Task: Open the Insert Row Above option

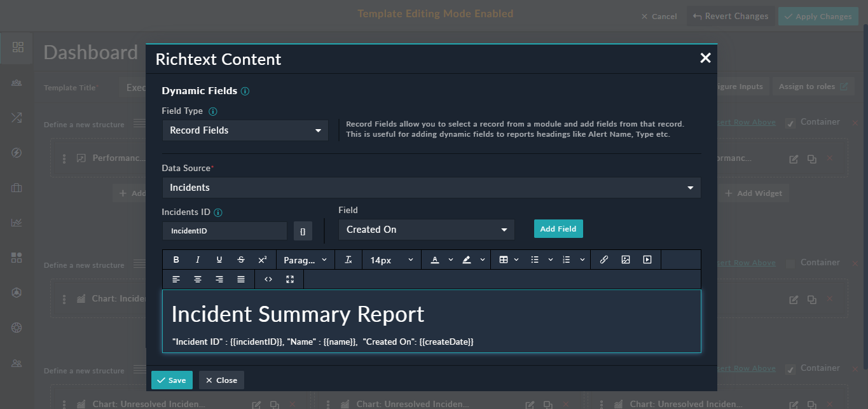Action: pyautogui.click(x=747, y=122)
